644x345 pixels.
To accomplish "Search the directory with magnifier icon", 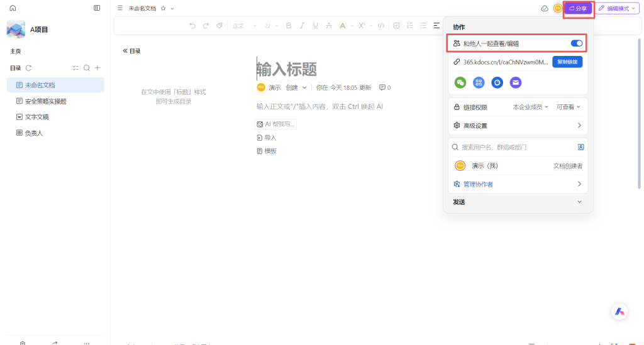I will [87, 68].
